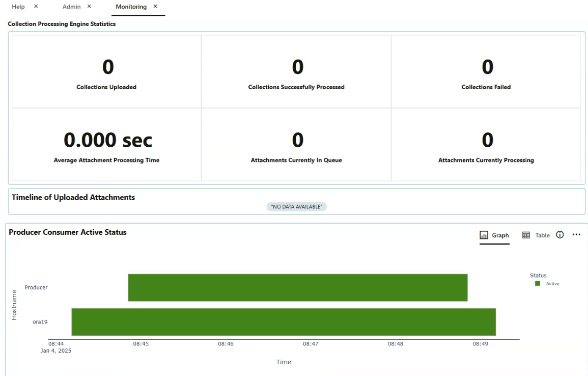This screenshot has height=376, width=588.
Task: Select the ora19 green status bar
Action: 284,322
